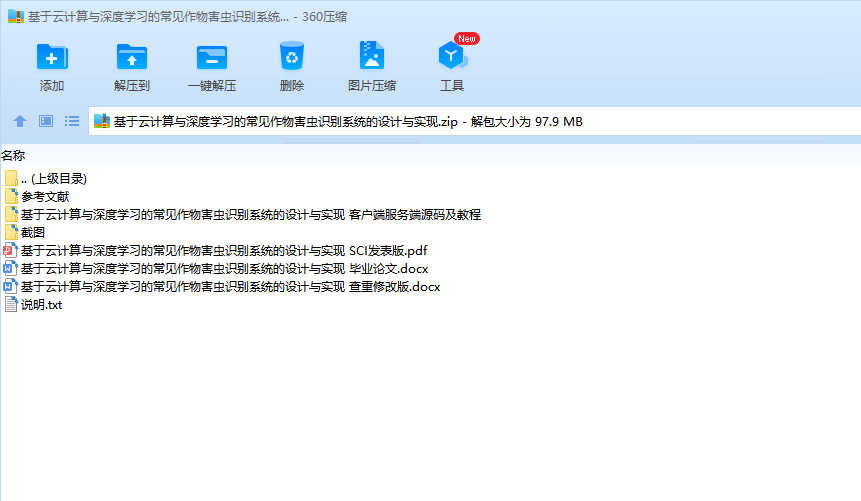Image resolution: width=861 pixels, height=501 pixels.
Task: Switch to the list view mode button
Action: [72, 121]
